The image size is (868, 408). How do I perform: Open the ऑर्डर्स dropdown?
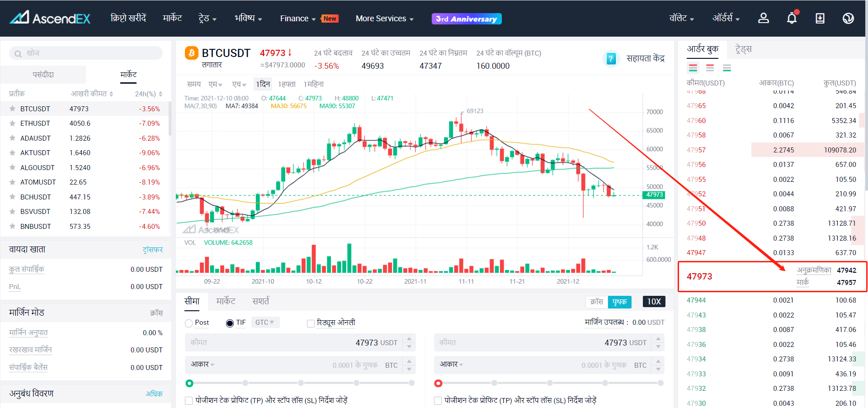pos(726,18)
